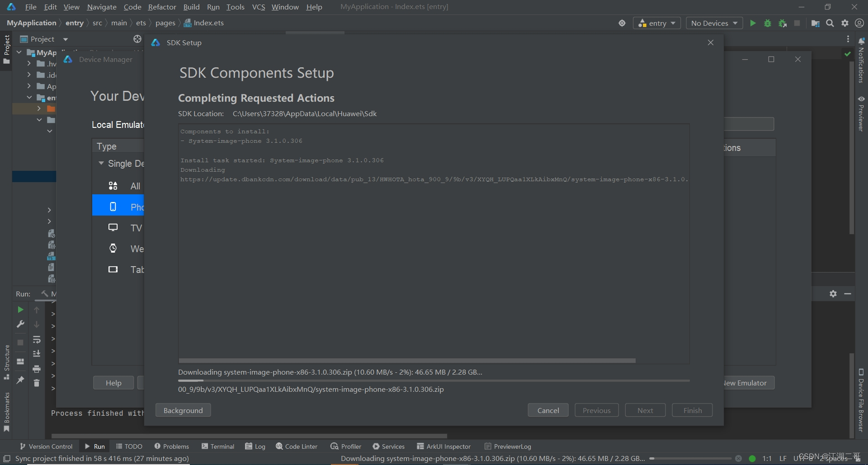The height and width of the screenshot is (465, 868).
Task: Expand the AppScope folder node
Action: pos(29,86)
